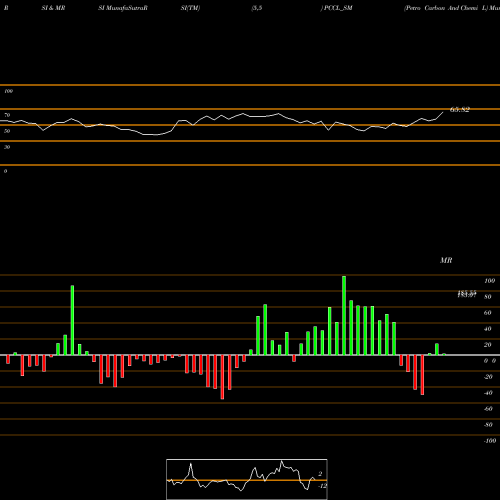The width and height of the screenshot is (500, 500).
Task: Click the MR axis label 40
Action: tap(488, 329)
